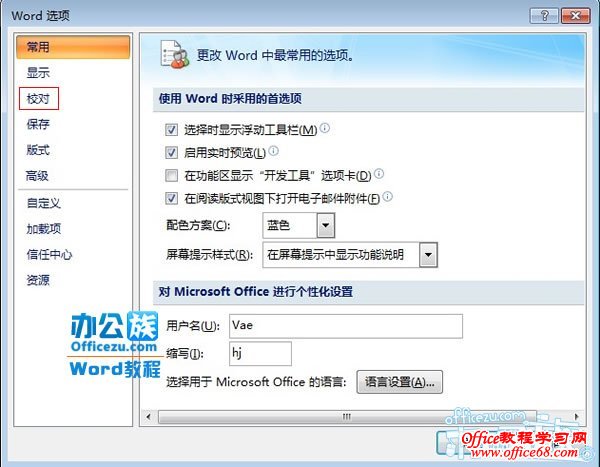Click info icon beside 开发工具 option
This screenshot has height=467, width=600.
click(x=379, y=174)
